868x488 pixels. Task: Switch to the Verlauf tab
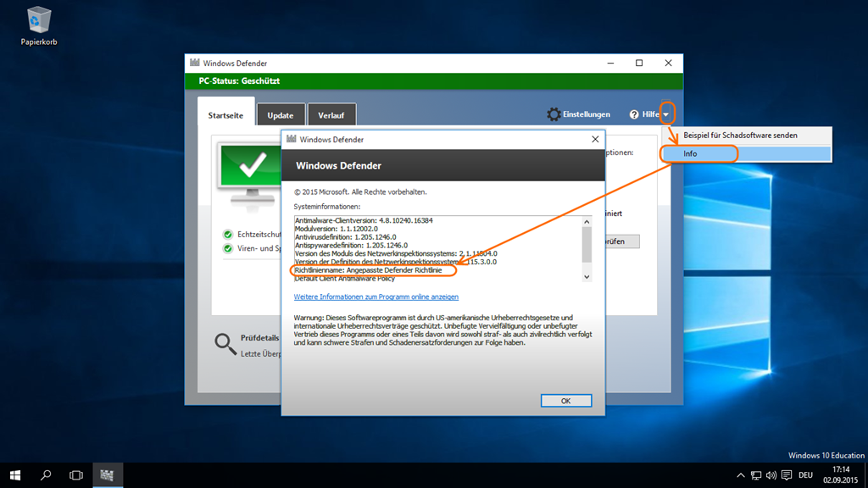(331, 115)
